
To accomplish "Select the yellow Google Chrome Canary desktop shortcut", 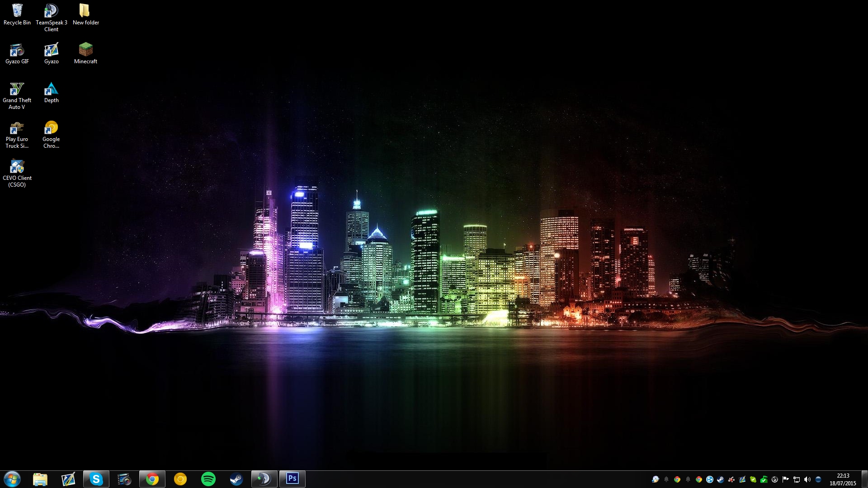I will click(51, 134).
